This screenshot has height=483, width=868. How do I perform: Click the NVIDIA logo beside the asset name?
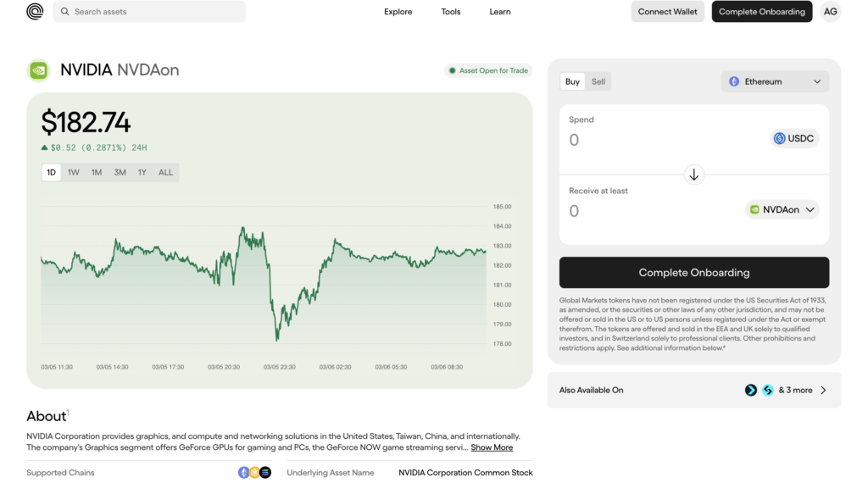(39, 70)
